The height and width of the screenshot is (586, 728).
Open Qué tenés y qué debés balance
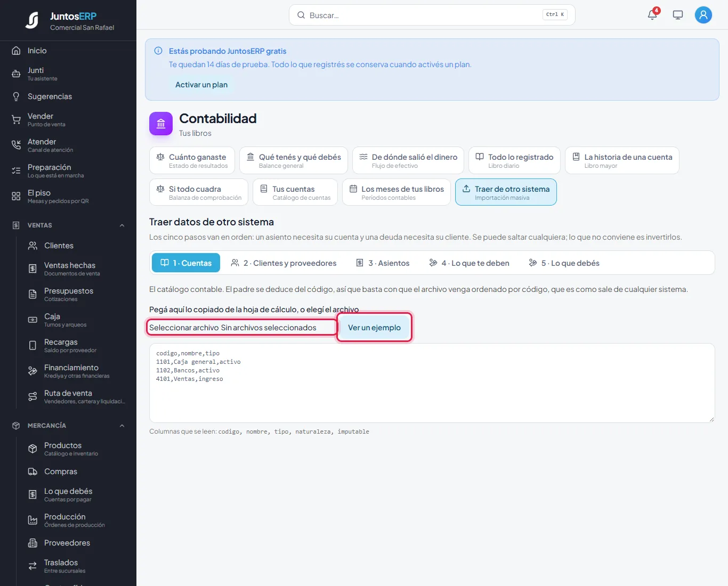294,160
